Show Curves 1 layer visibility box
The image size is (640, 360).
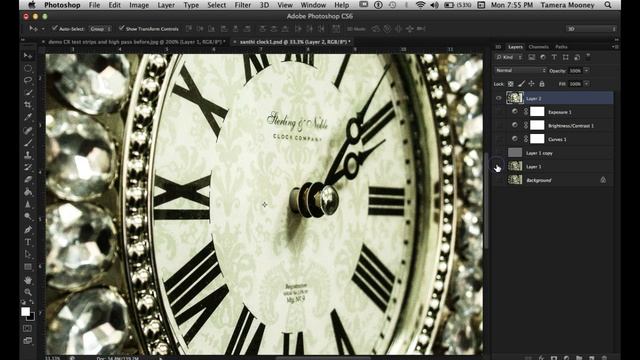click(498, 139)
